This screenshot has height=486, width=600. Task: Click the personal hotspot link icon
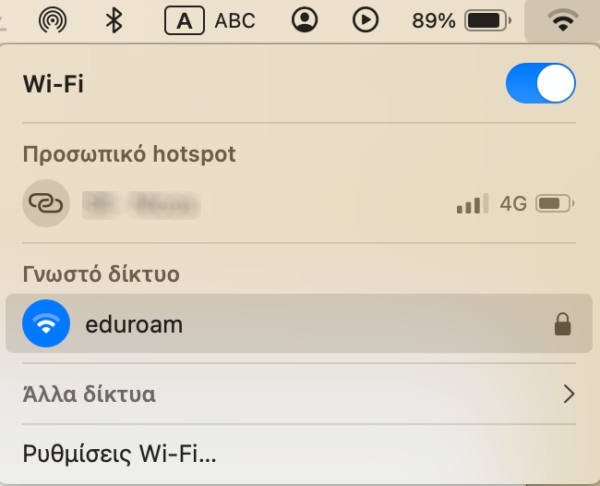point(46,203)
